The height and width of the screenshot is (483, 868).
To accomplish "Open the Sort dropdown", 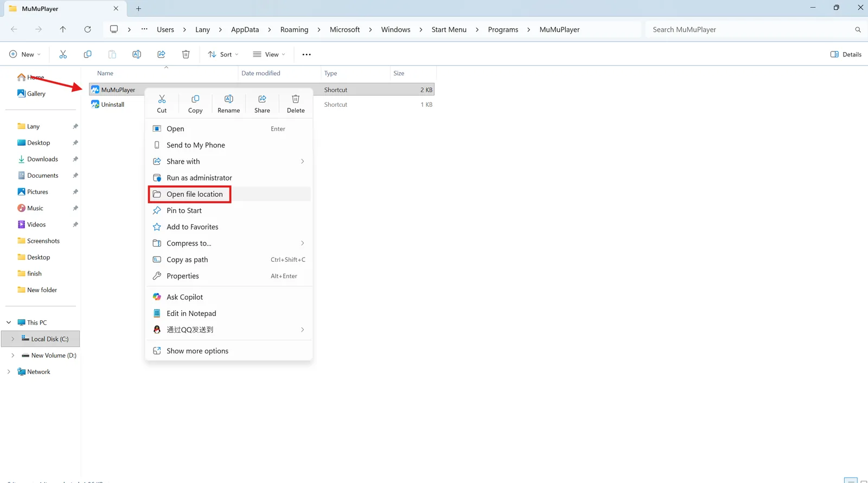I will [223, 54].
